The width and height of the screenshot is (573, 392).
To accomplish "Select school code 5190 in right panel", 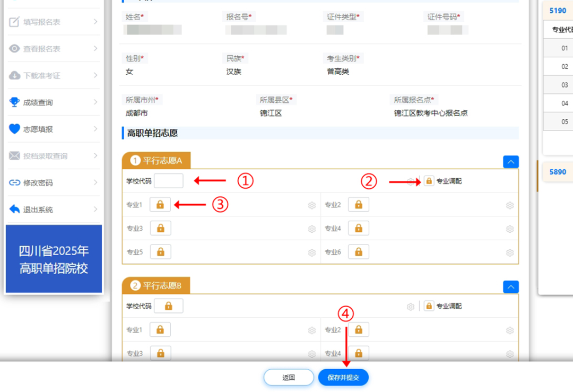I will [x=557, y=11].
